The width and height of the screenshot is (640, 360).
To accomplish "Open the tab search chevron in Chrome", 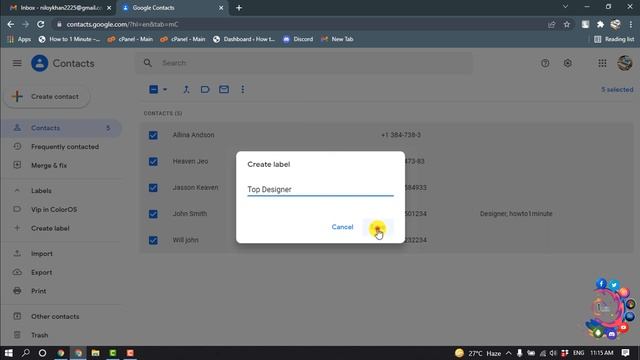I will click(x=565, y=7).
